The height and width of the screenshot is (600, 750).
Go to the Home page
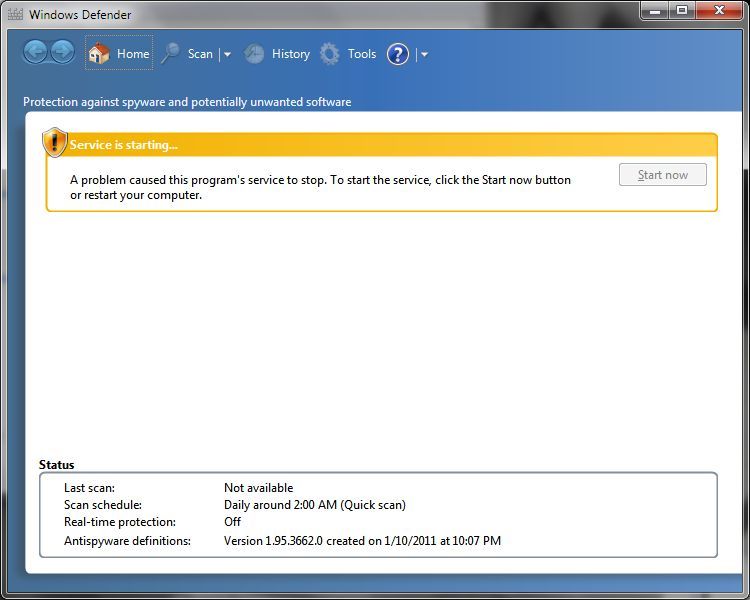click(119, 53)
